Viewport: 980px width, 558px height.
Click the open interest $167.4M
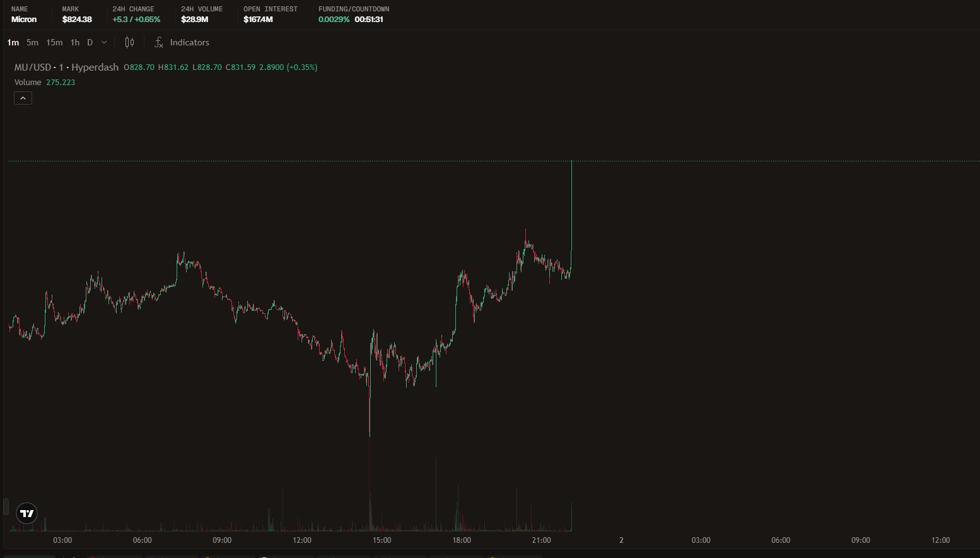[x=258, y=20]
